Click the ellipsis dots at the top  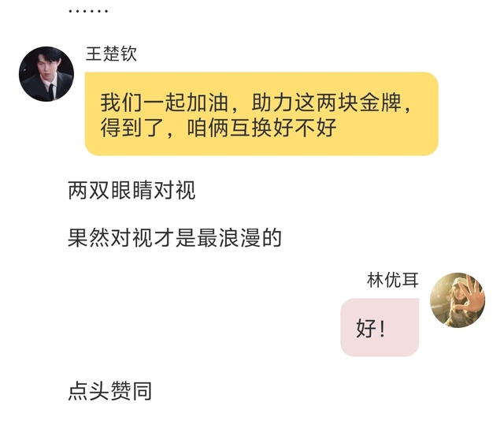(88, 11)
